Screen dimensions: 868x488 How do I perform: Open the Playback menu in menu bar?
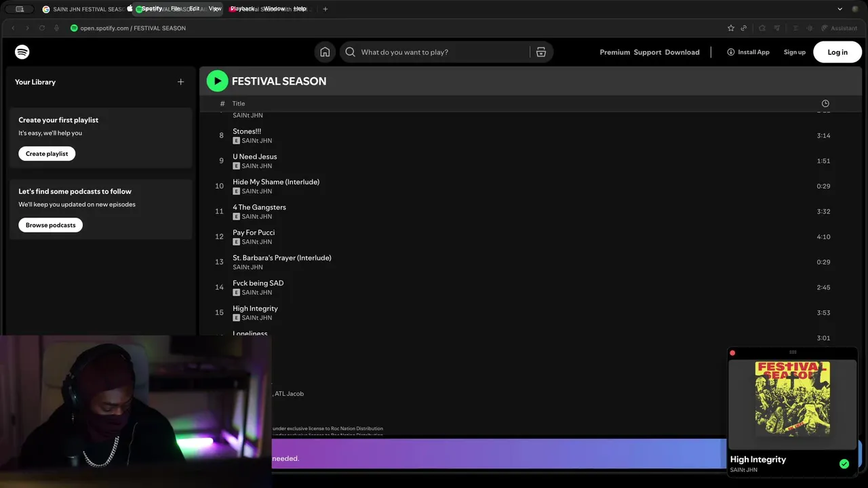click(243, 9)
